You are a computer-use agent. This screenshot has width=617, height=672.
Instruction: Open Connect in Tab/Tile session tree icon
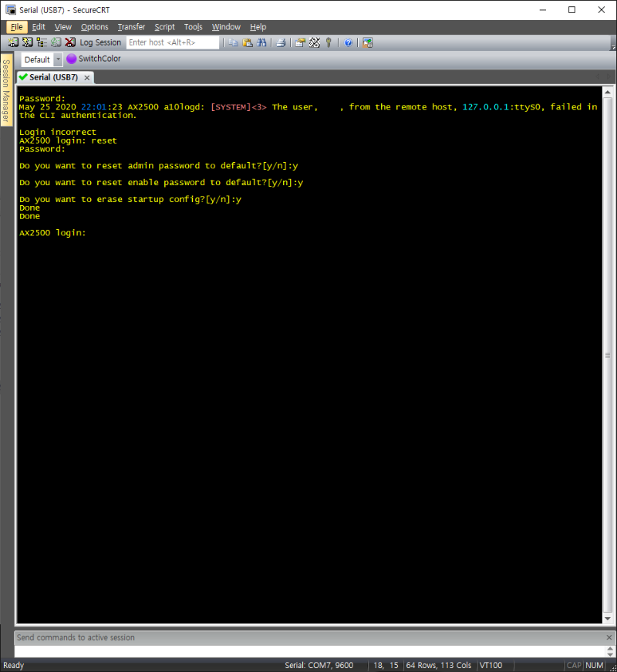point(42,42)
